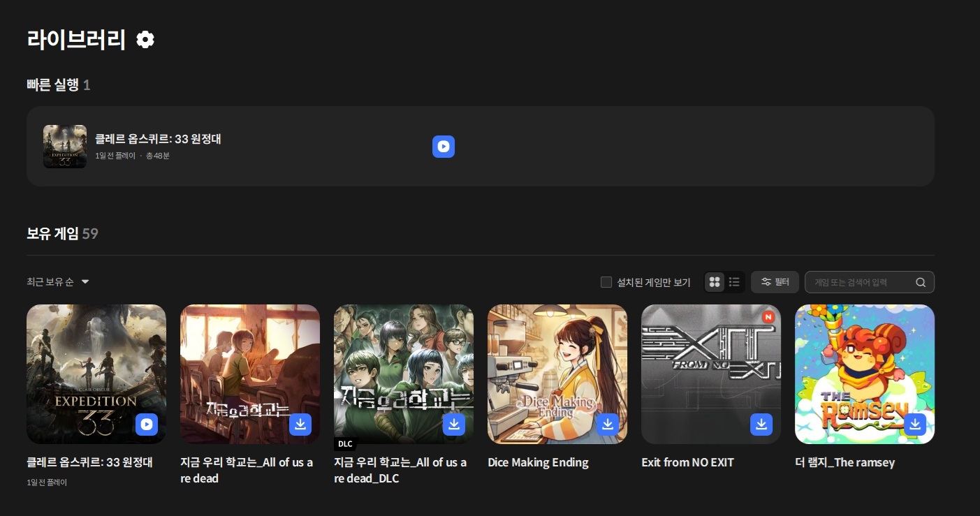The image size is (980, 516).
Task: Select the Dice Making Ending title text
Action: (x=538, y=462)
